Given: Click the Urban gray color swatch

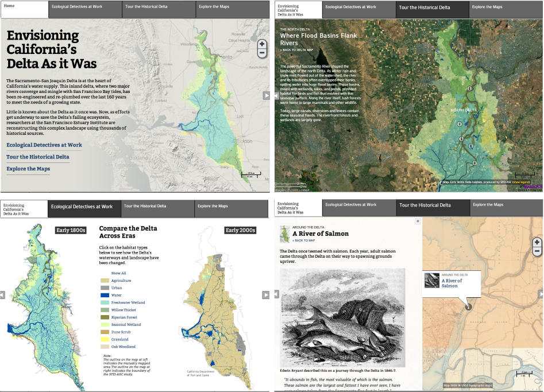Looking at the screenshot, I should tap(105, 288).
